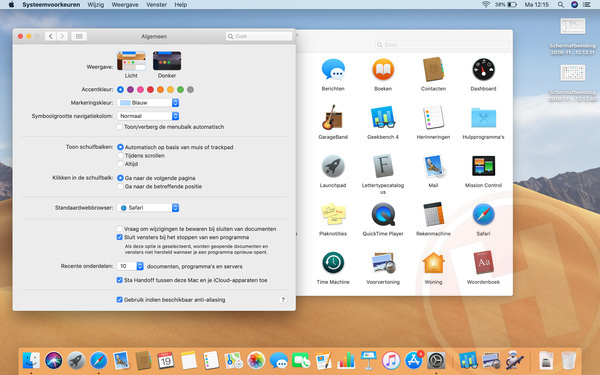Open the Lettertypecatalogus app icon
The image size is (600, 375).
[383, 166]
